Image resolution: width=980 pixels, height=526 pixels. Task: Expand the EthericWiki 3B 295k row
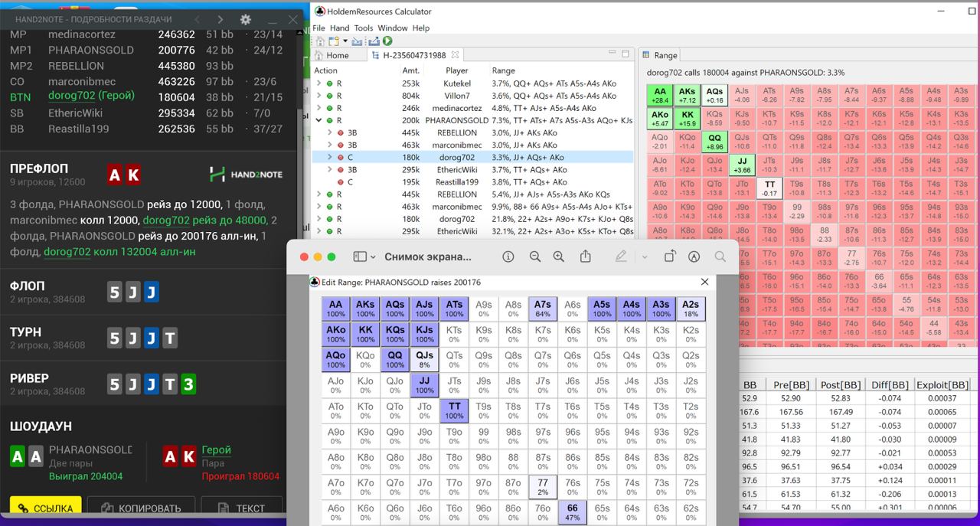click(331, 169)
